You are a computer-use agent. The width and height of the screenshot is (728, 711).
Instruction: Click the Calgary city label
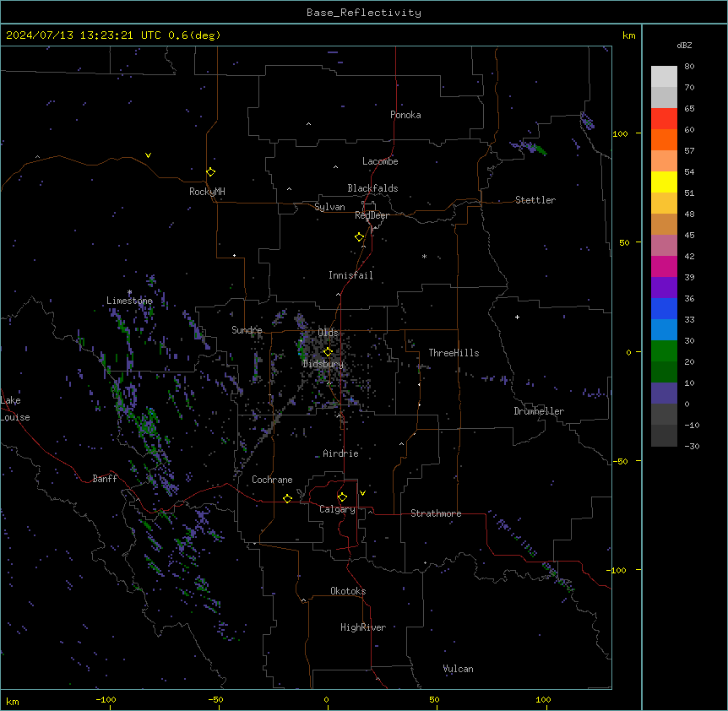click(337, 509)
